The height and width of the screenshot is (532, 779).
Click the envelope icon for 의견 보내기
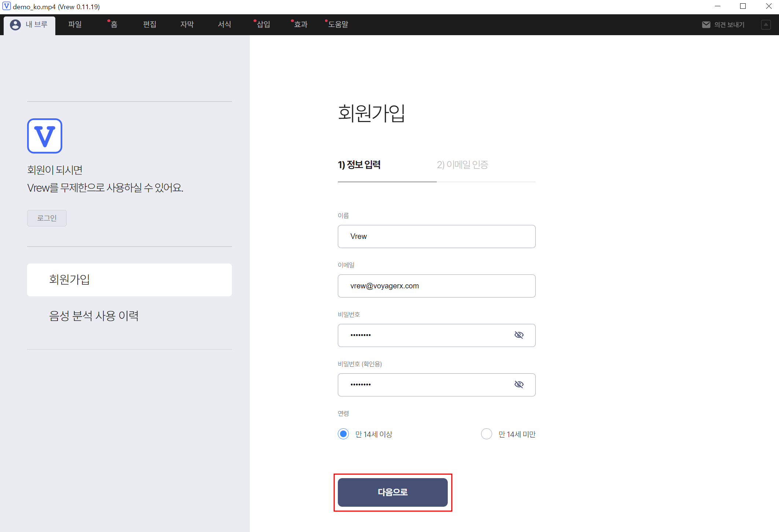click(x=706, y=25)
